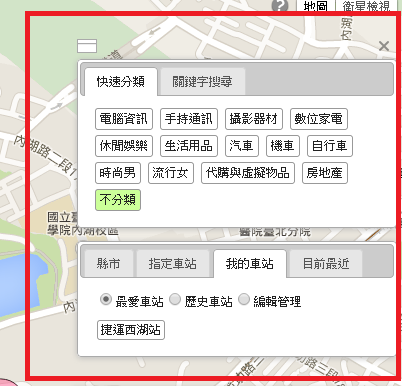Choose the 房地產 category
Screen dimensions: 402x386
[x=325, y=173]
